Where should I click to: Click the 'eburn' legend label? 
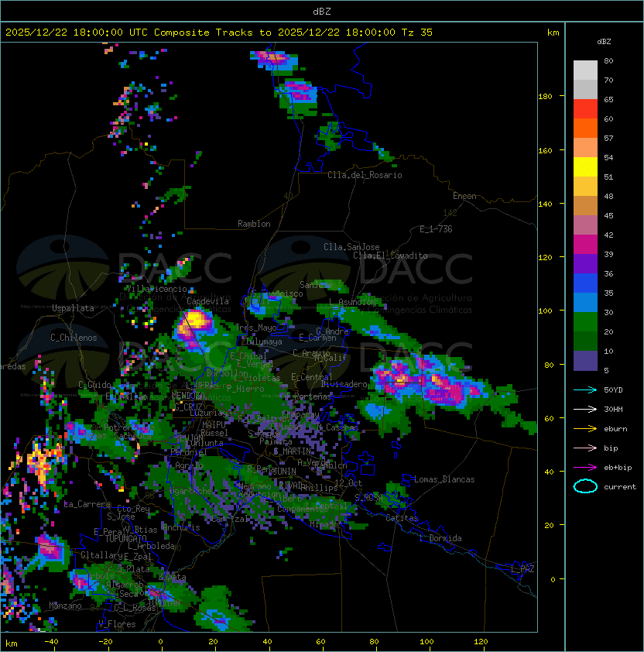click(x=615, y=429)
